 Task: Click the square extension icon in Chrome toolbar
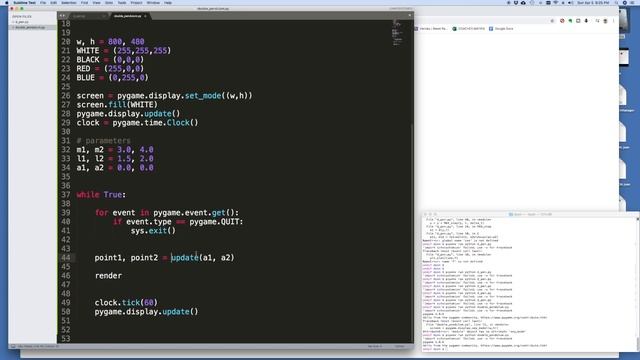pyautogui.click(x=578, y=21)
